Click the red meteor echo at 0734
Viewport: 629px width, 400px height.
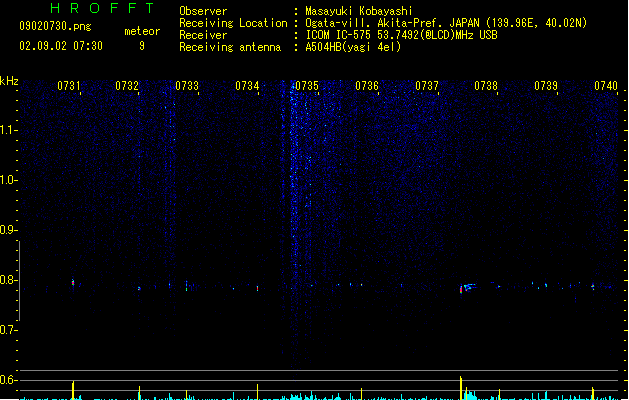258,288
